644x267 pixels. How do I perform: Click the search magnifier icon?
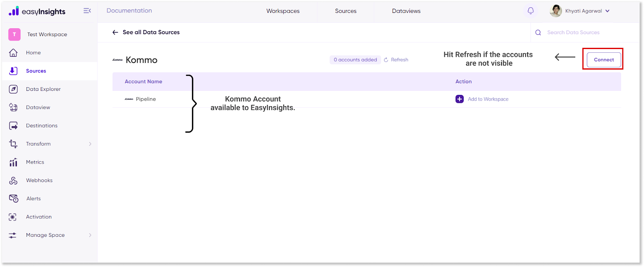(538, 33)
